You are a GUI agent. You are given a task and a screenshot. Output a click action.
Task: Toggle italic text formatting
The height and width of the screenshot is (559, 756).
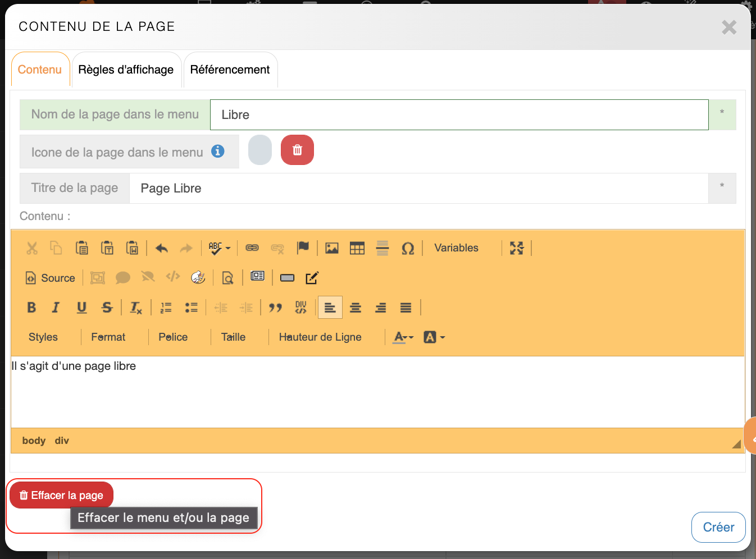pos(56,308)
